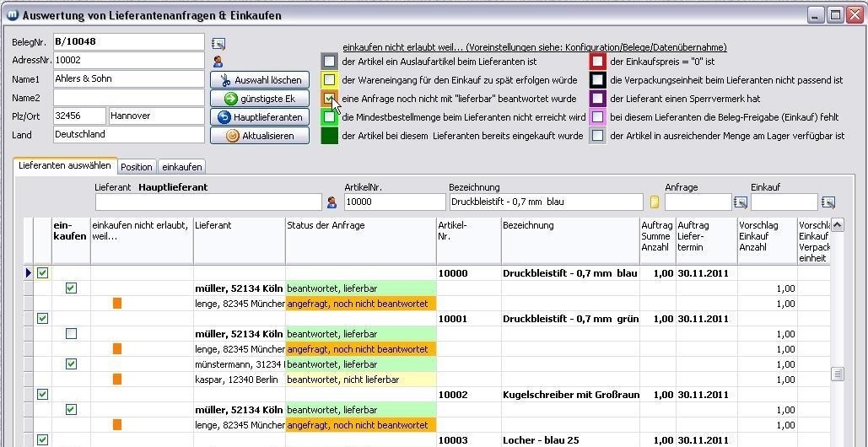The width and height of the screenshot is (868, 447).
Task: Click the person icon beside AdressNr.
Action: click(x=218, y=62)
